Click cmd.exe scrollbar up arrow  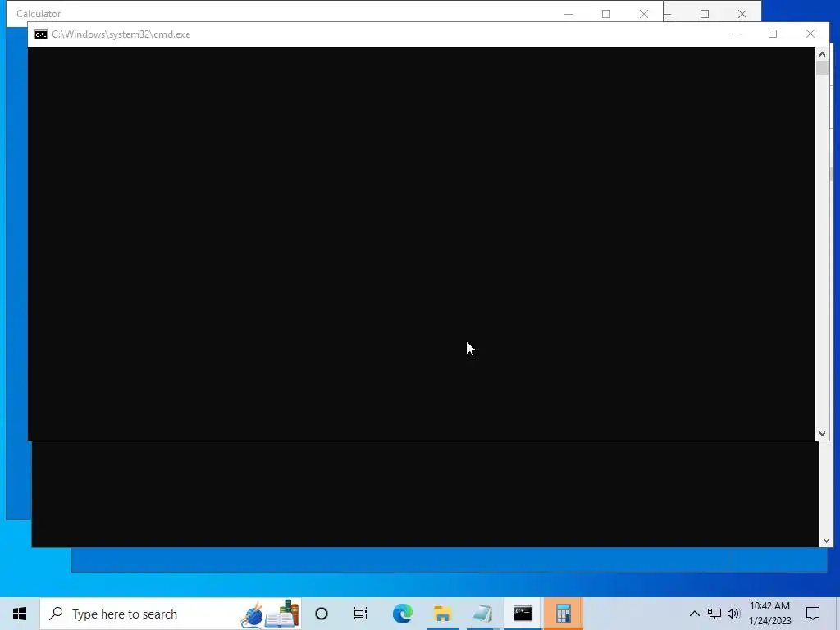click(822, 54)
